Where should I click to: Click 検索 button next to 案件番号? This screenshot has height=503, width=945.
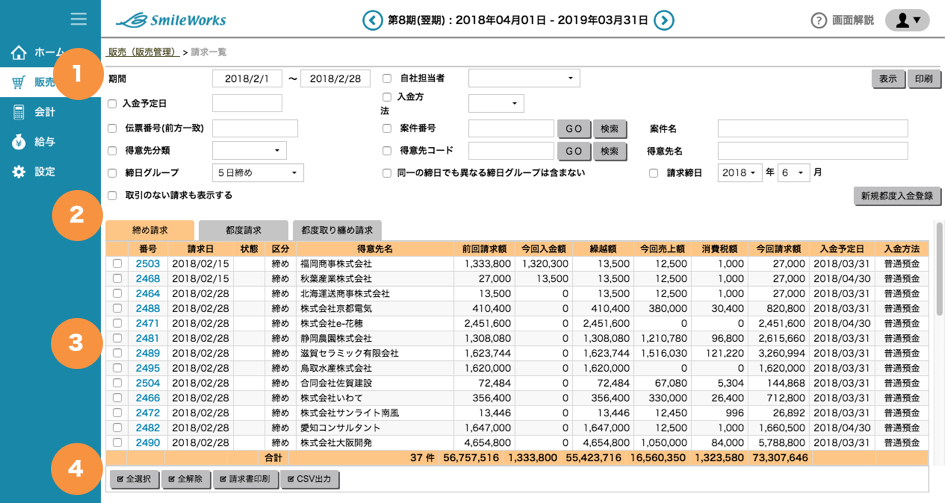(x=609, y=129)
